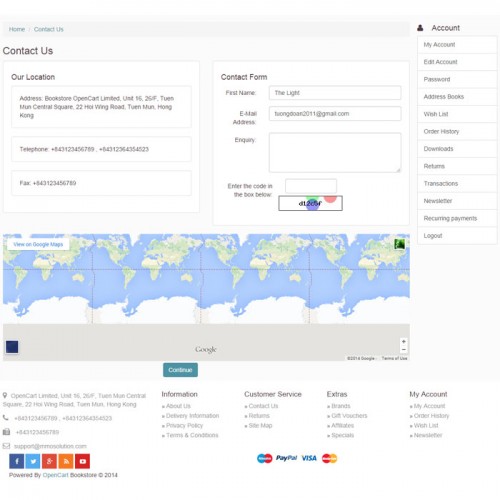Focus the Enquiry text area
The width and height of the screenshot is (500, 500).
(x=335, y=153)
